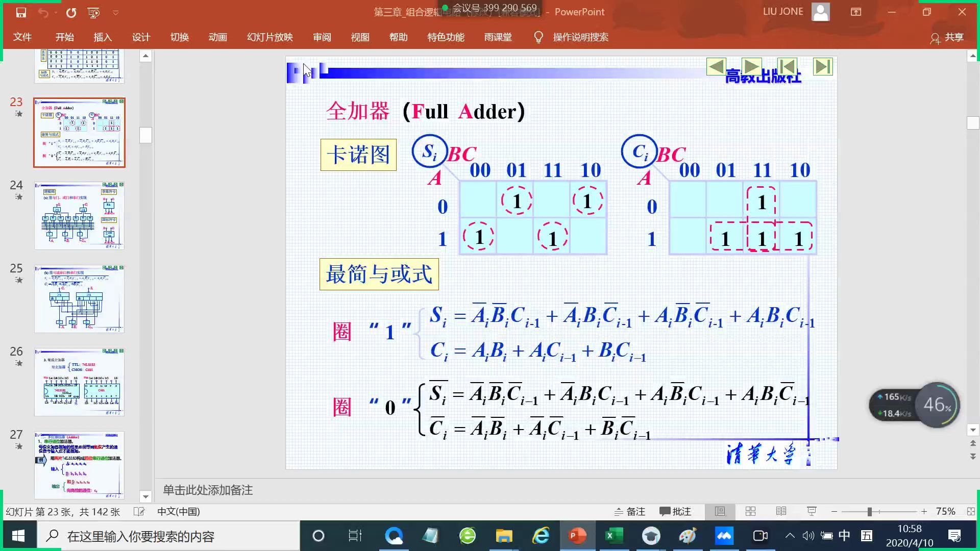The width and height of the screenshot is (980, 551).
Task: Select slide 25 thumbnail
Action: point(79,298)
